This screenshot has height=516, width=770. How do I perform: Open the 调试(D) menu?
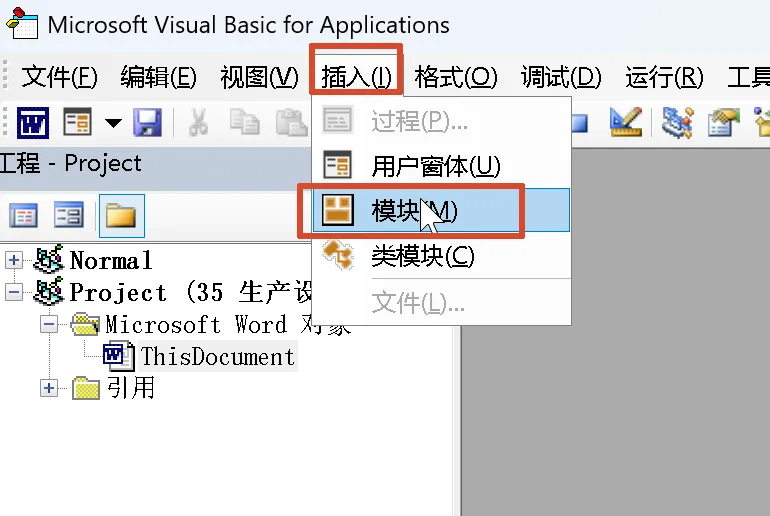[x=561, y=77]
